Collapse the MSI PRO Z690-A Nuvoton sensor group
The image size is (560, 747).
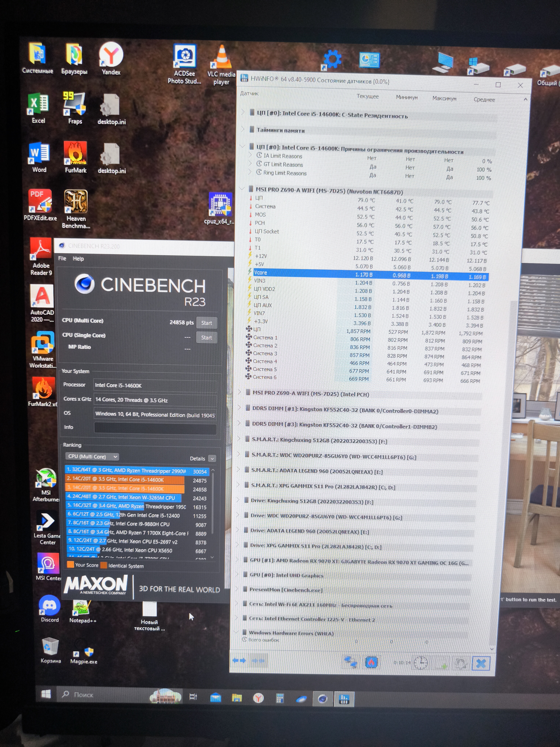(x=242, y=188)
